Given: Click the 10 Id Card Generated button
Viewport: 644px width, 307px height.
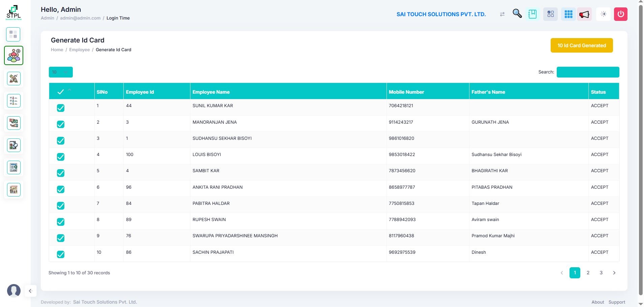Looking at the screenshot, I should click(581, 45).
